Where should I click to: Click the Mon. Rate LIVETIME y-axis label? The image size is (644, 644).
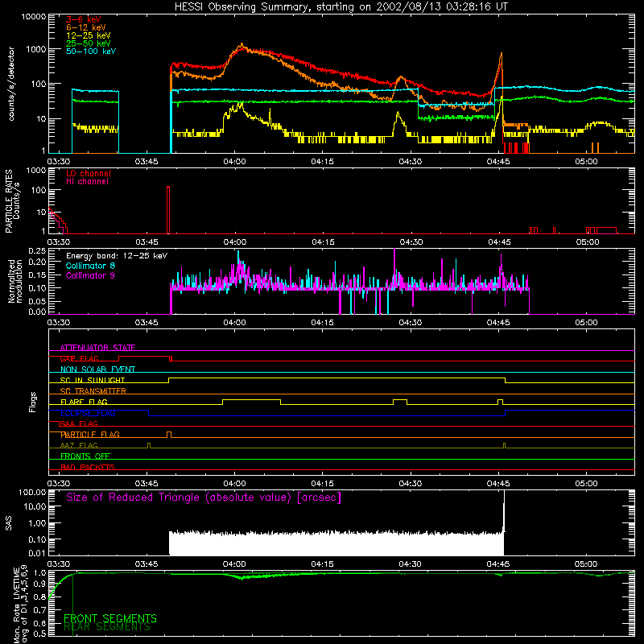click(x=19, y=605)
